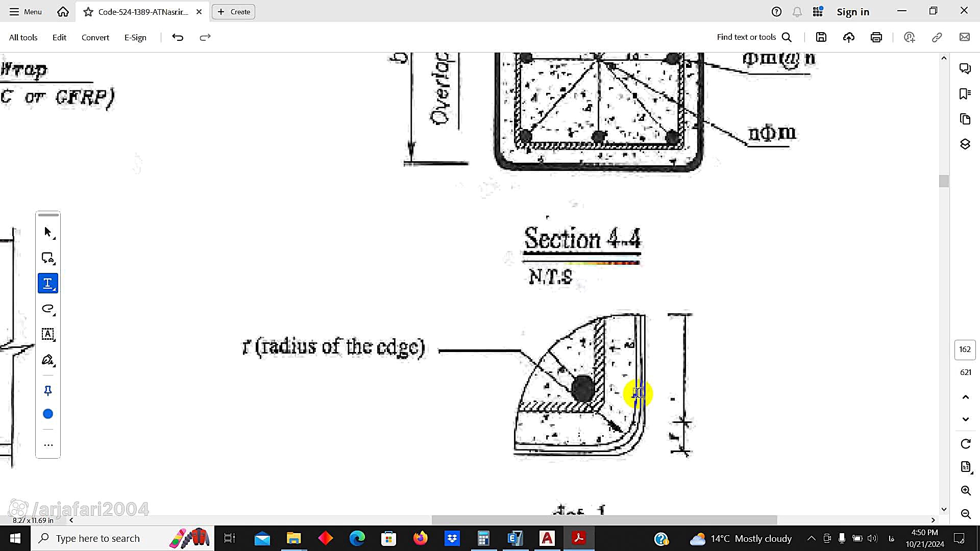
Task: Undo the last action
Action: tap(178, 37)
